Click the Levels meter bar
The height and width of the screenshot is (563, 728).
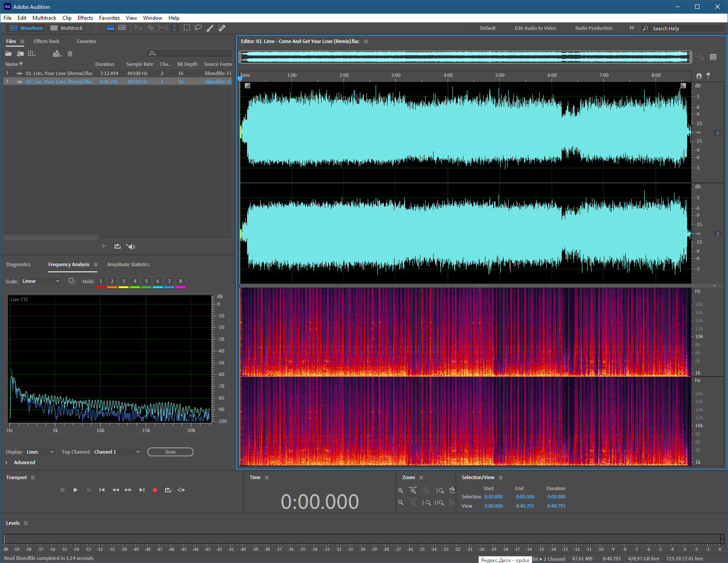pos(364,539)
